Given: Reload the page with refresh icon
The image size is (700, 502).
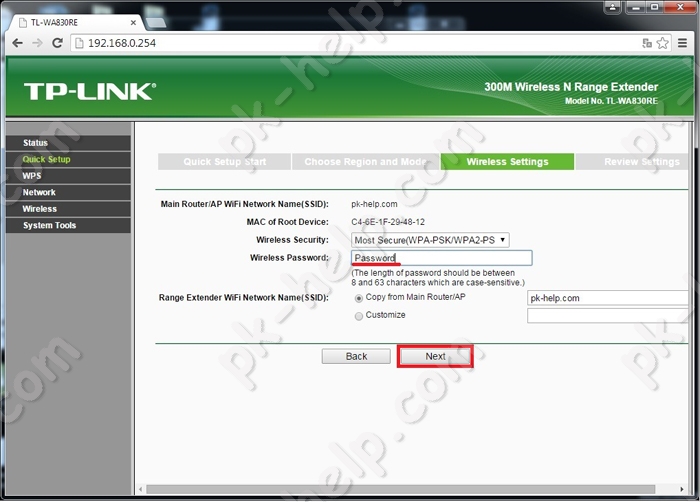Looking at the screenshot, I should coord(57,43).
